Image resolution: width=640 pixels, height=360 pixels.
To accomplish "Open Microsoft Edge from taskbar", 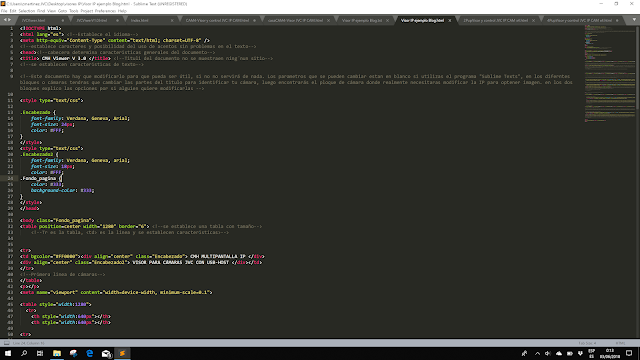I will [89, 353].
